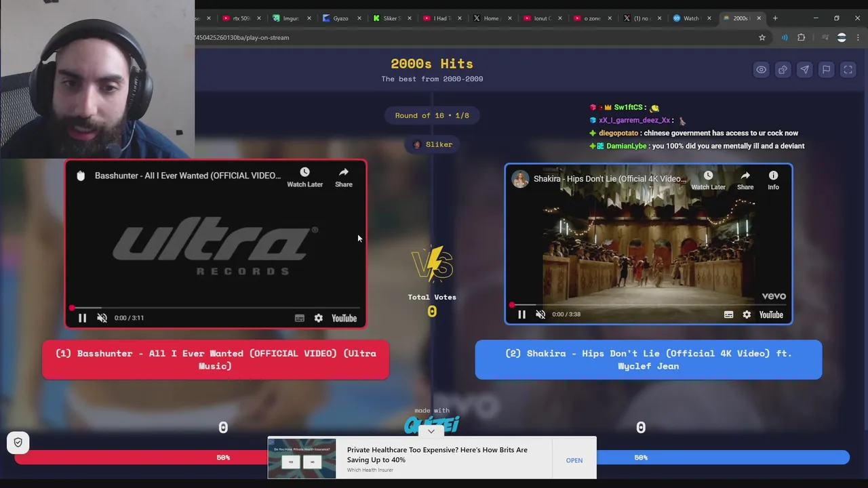Vote for (2) Shakira blue button
Image resolution: width=868 pixels, height=488 pixels.
(x=648, y=360)
